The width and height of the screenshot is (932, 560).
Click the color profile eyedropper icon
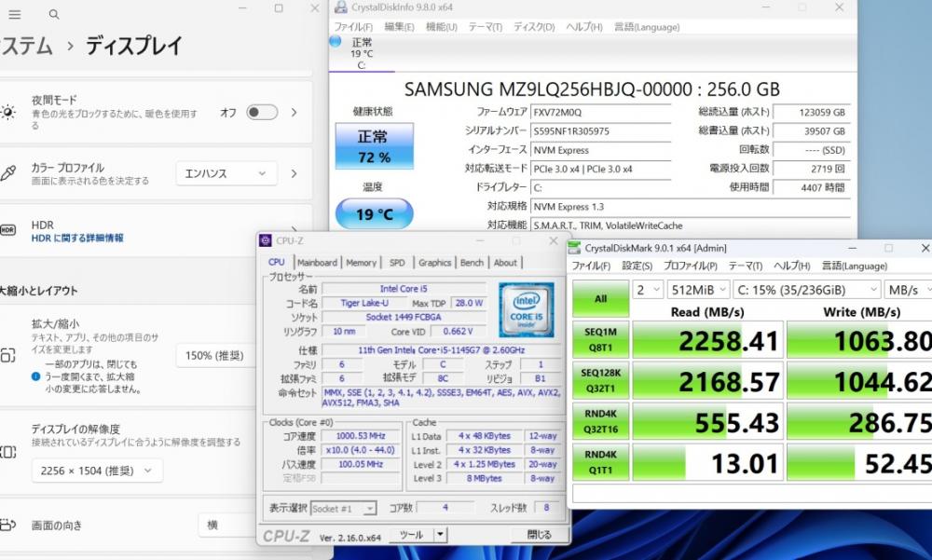pos(7,173)
